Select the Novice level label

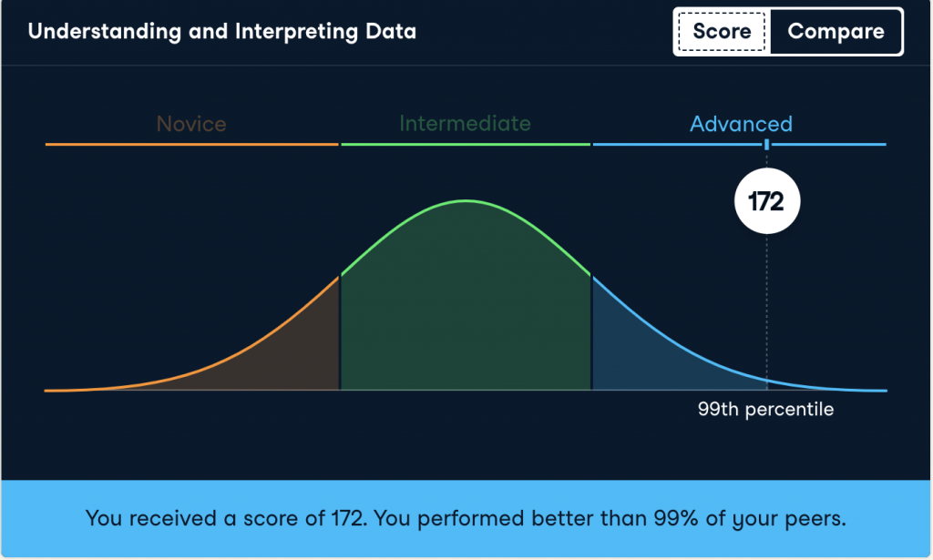pos(191,124)
